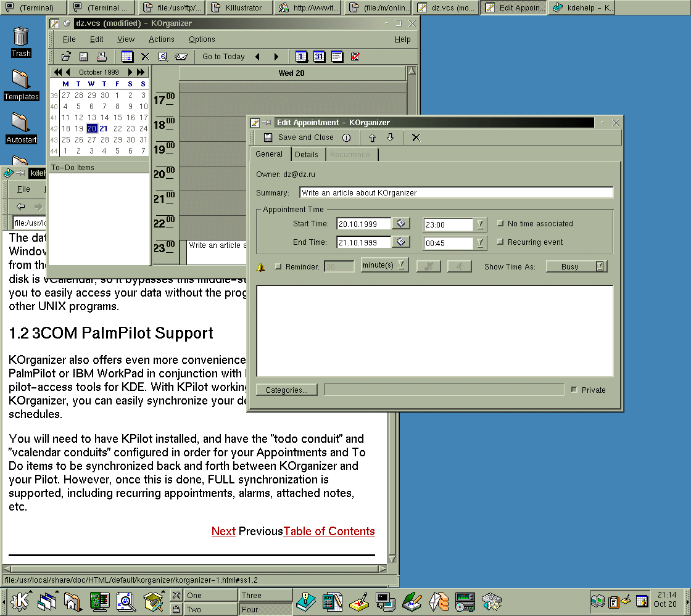Click the Summary text field
691x616 pixels.
click(456, 192)
